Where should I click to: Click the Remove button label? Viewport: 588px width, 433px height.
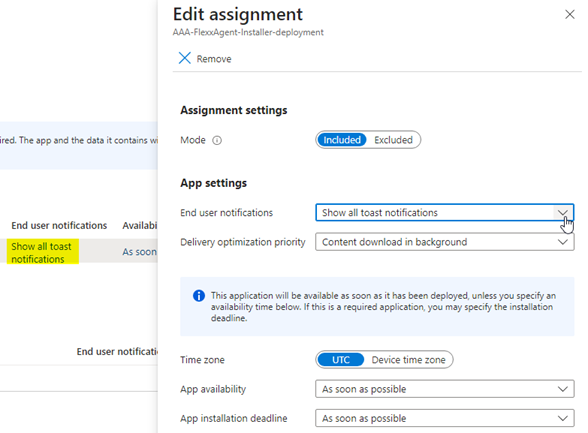[214, 59]
